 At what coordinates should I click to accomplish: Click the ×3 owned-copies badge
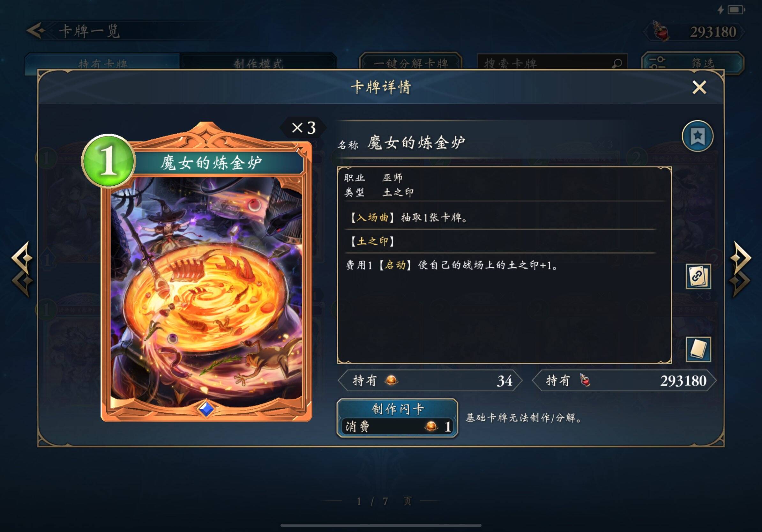click(x=303, y=128)
